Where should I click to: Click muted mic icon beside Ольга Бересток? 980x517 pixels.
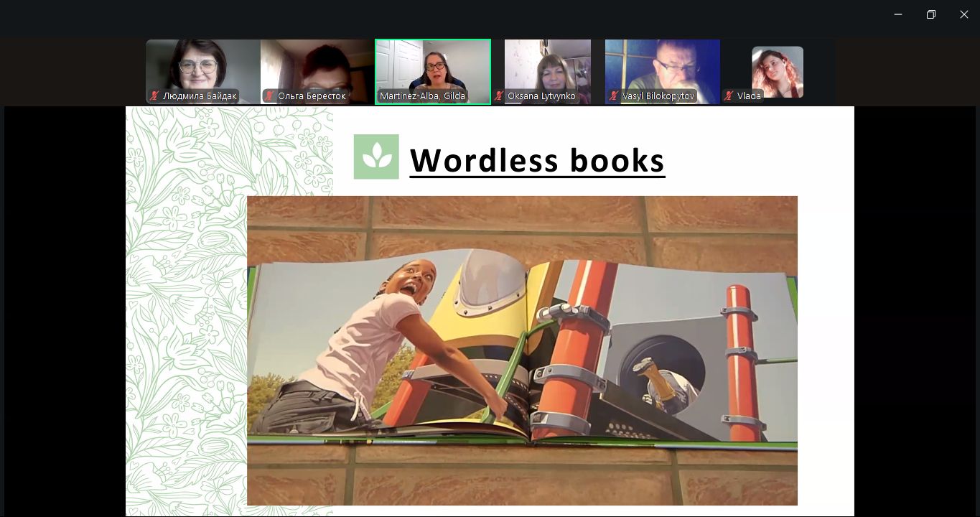point(269,96)
